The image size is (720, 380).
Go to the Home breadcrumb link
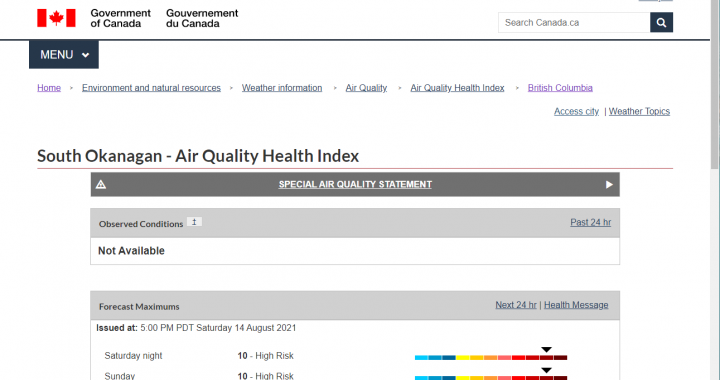[49, 88]
